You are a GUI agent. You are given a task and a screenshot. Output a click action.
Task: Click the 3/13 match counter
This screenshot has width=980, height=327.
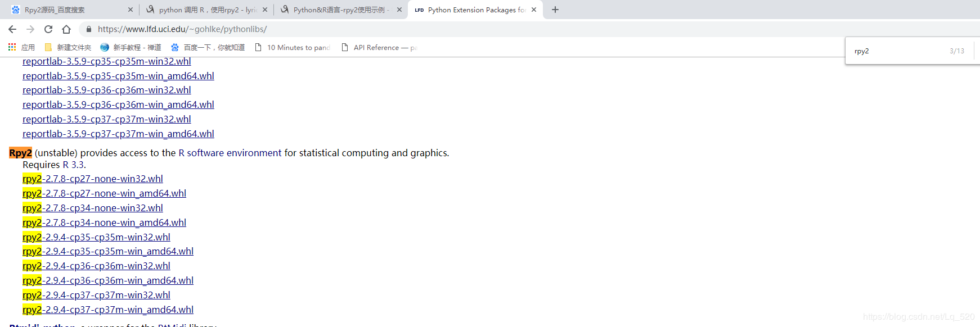pyautogui.click(x=957, y=51)
